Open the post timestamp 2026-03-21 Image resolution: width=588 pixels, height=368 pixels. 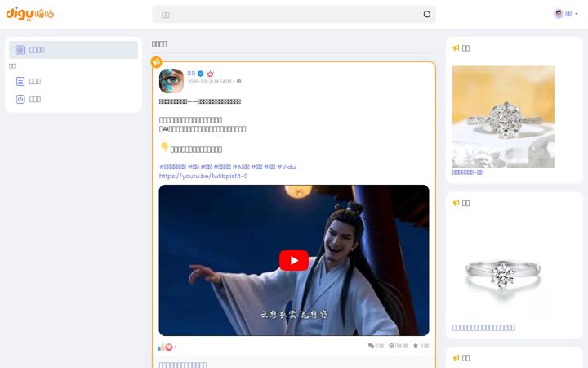tap(210, 82)
